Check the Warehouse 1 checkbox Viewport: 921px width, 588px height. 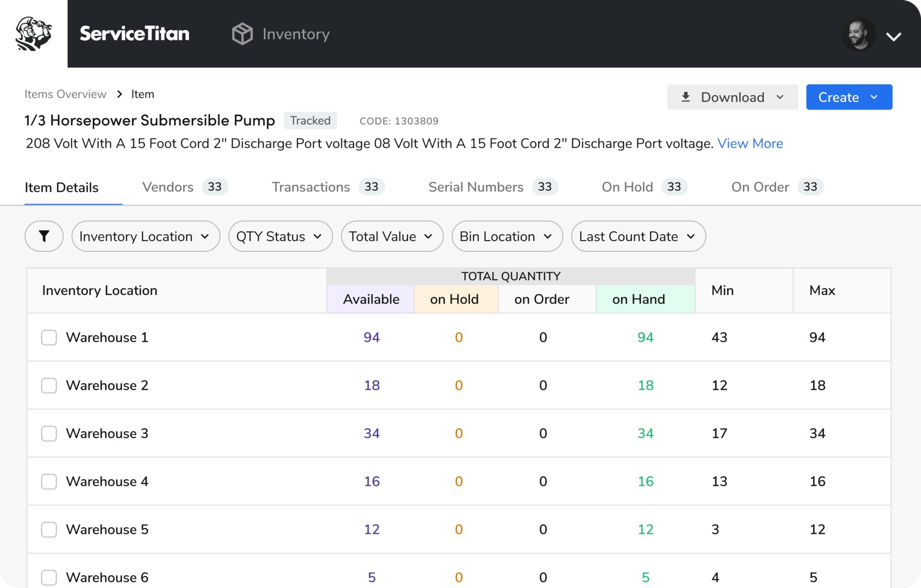(x=49, y=337)
